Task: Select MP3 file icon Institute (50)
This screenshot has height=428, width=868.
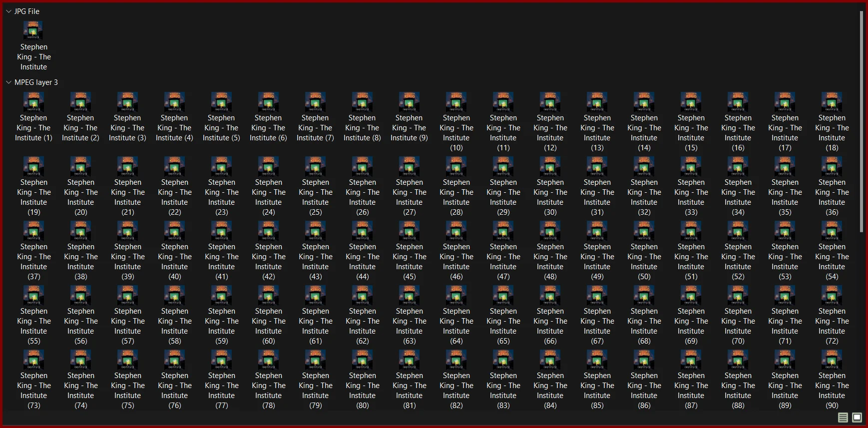Action: pyautogui.click(x=644, y=230)
